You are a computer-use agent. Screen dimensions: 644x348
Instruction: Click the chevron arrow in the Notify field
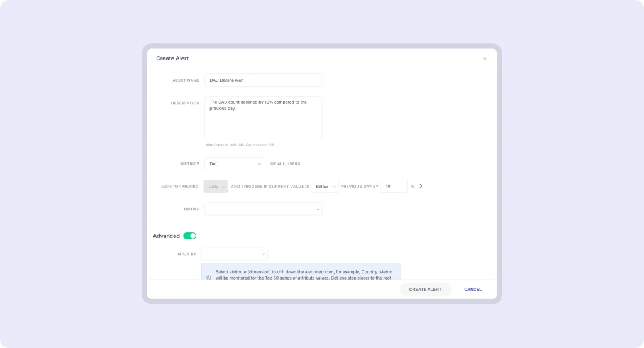tap(318, 209)
